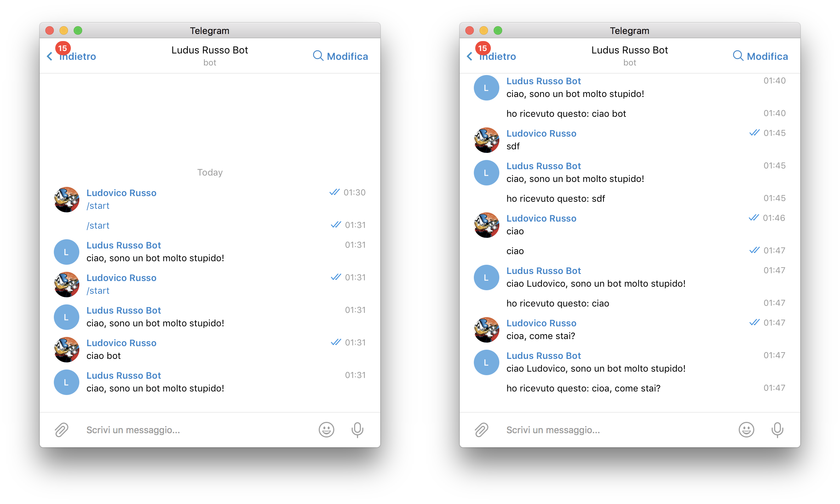The image size is (840, 504).
Task: Click the search magnifier in left window
Action: [318, 56]
